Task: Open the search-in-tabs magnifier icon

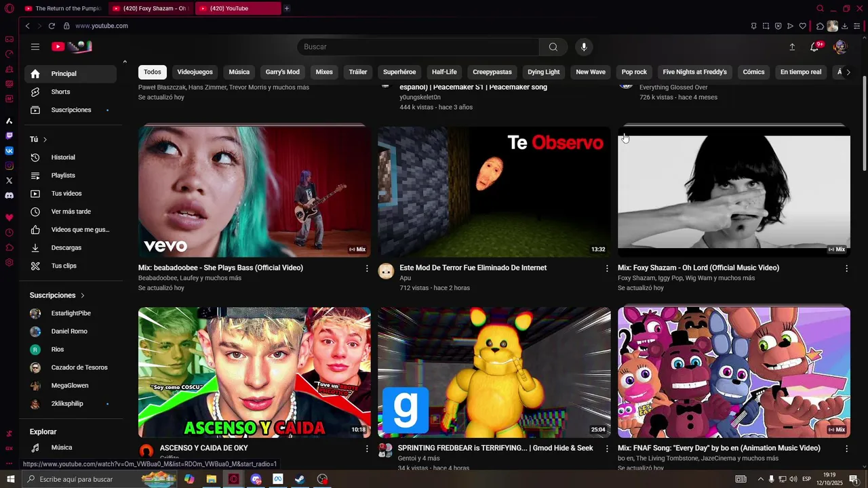Action: (820, 8)
